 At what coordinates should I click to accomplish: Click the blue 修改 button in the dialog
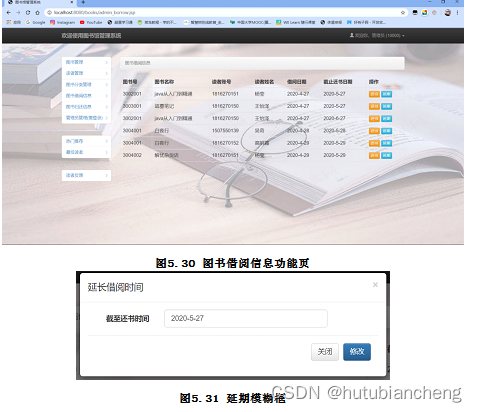point(357,352)
